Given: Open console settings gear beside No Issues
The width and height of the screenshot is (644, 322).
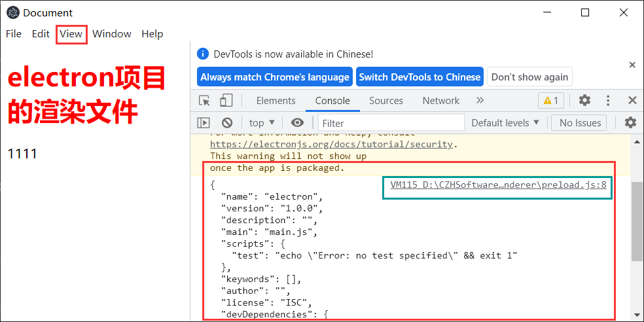Looking at the screenshot, I should coord(630,122).
